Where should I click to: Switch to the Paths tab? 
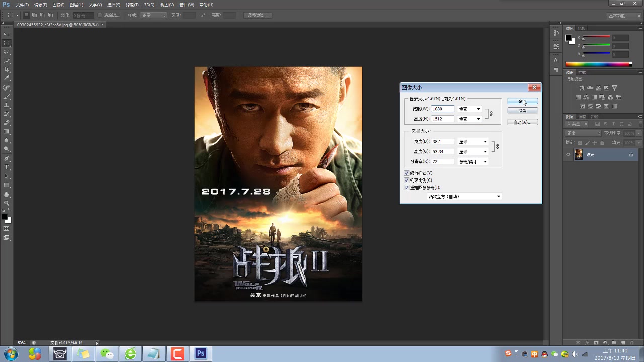click(x=594, y=117)
